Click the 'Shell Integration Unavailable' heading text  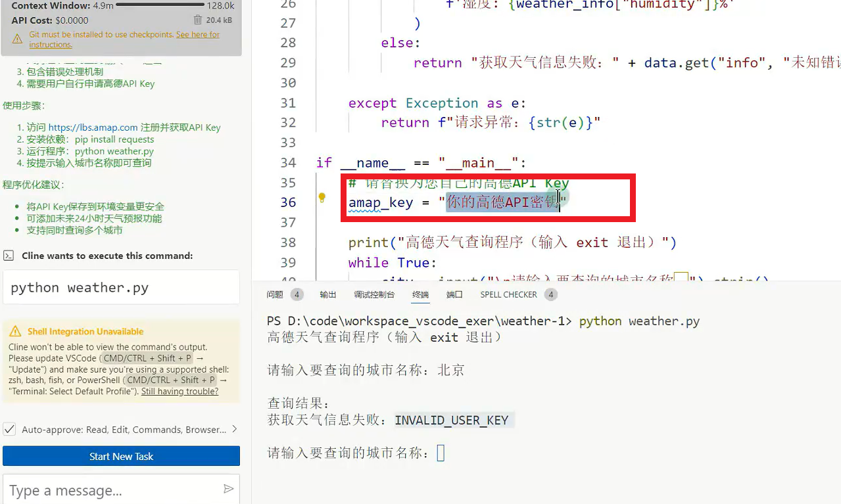point(85,332)
